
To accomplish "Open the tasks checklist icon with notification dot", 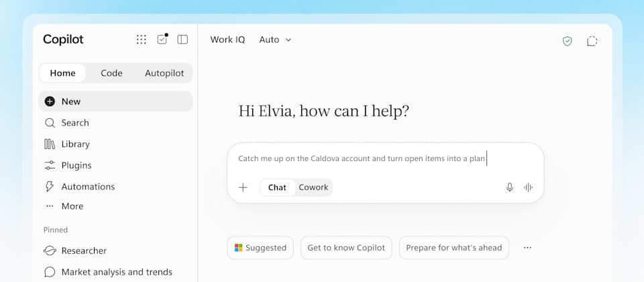I will click(162, 39).
